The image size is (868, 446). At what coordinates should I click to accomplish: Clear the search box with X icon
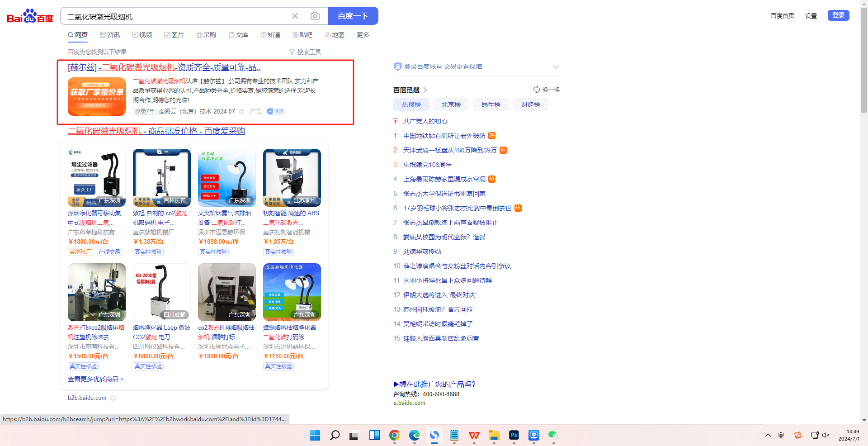295,16
